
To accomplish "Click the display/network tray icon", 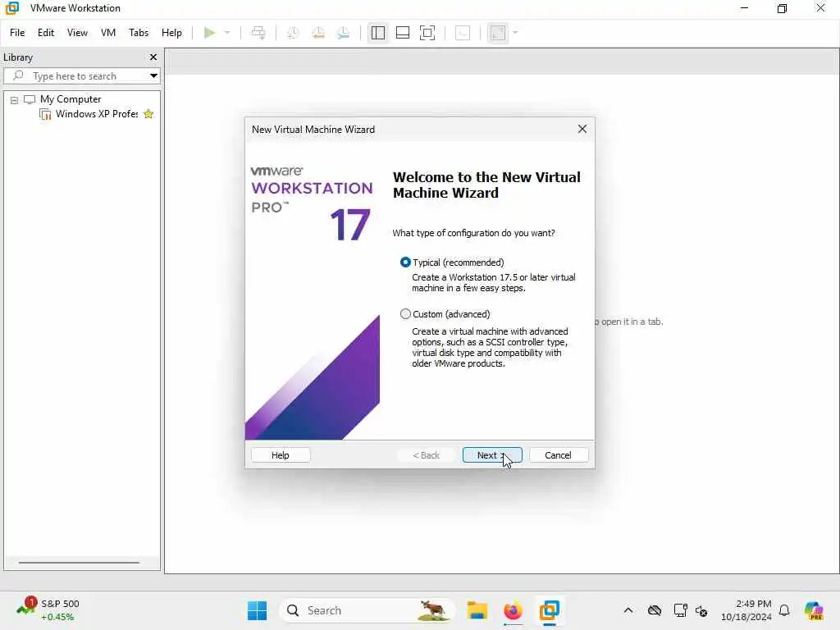I will (x=680, y=610).
